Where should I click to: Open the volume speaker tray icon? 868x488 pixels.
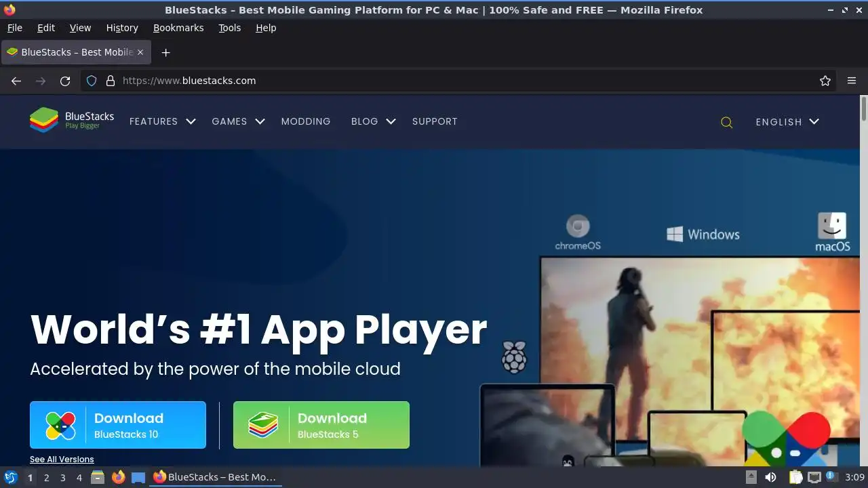(x=770, y=477)
